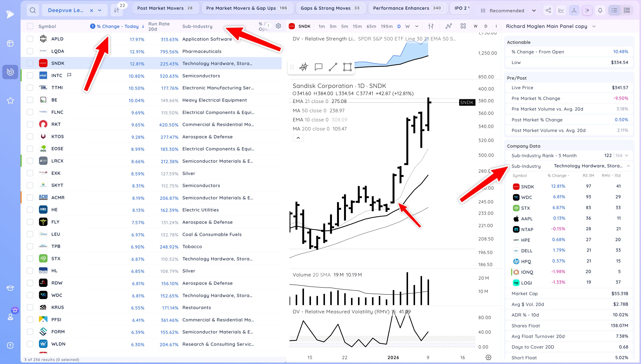The image size is (641, 364).
Task: Click the search field at top left
Action: tap(33, 10)
